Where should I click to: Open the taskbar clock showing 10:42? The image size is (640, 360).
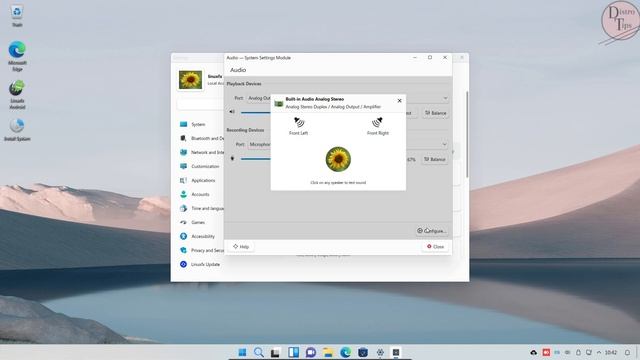611,352
